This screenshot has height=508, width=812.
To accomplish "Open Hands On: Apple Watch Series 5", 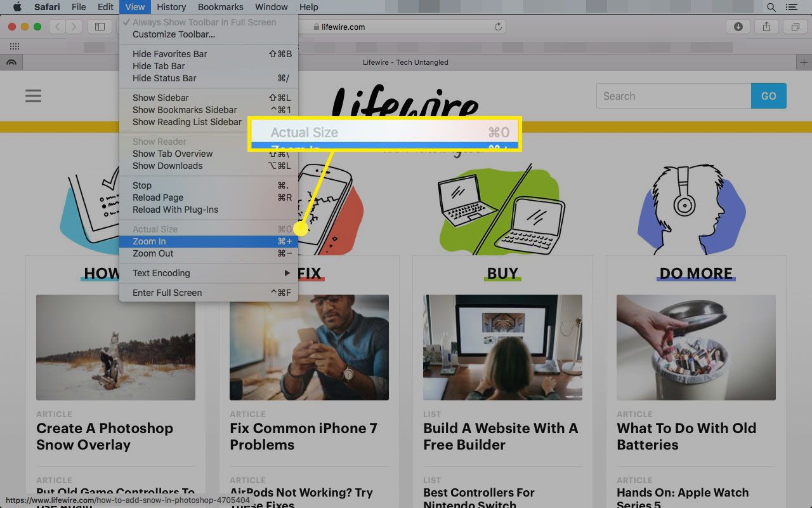I will 683,498.
